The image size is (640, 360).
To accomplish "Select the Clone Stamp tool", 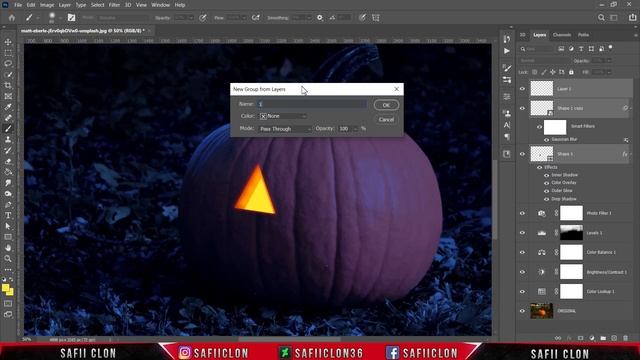I will click(8, 140).
